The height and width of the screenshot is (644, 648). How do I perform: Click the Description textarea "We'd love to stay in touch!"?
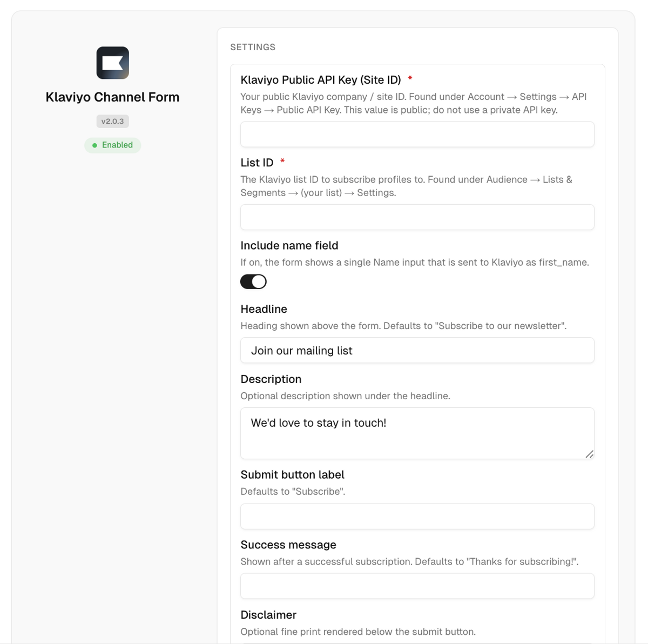click(417, 433)
